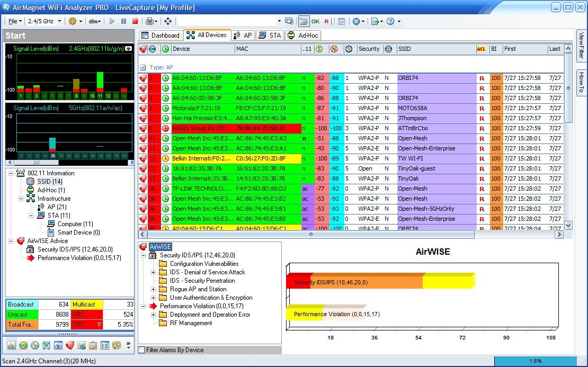Open the wrench tools icon
Viewport: 588px width, 367px height.
117,345
